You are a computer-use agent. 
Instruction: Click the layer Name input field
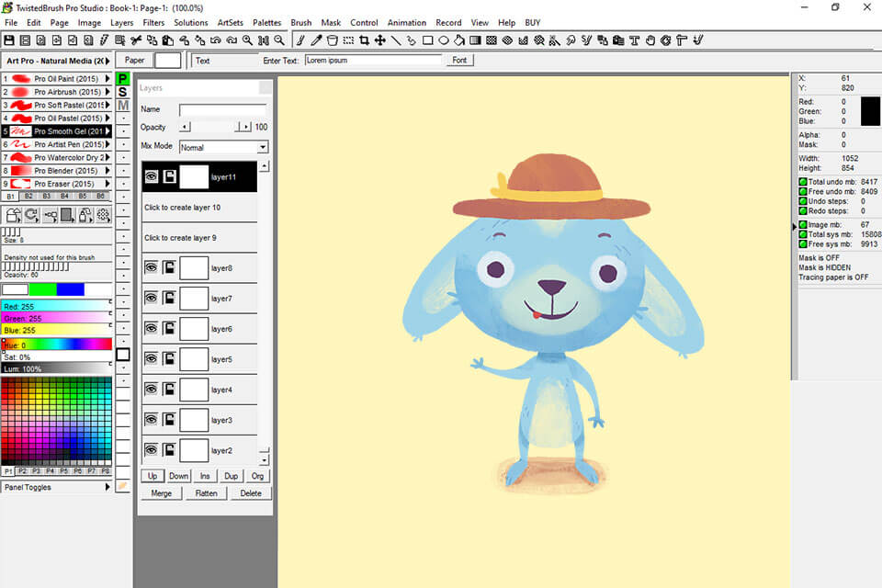pos(222,109)
